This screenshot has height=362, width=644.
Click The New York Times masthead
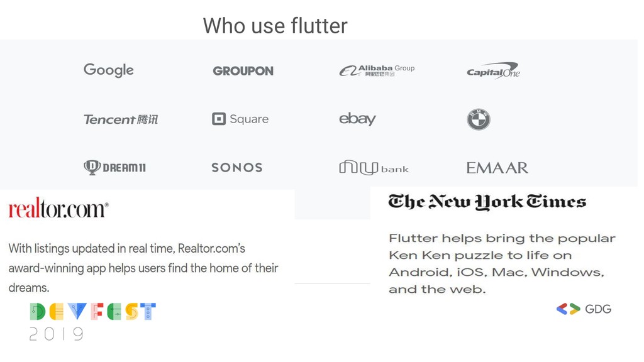[487, 202]
